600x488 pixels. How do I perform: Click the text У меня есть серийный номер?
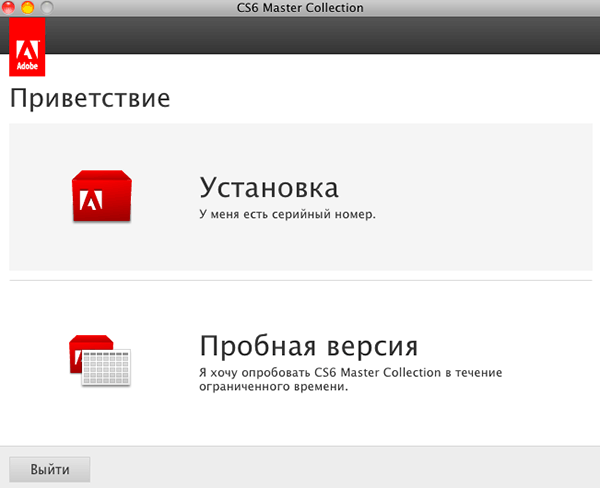287,214
